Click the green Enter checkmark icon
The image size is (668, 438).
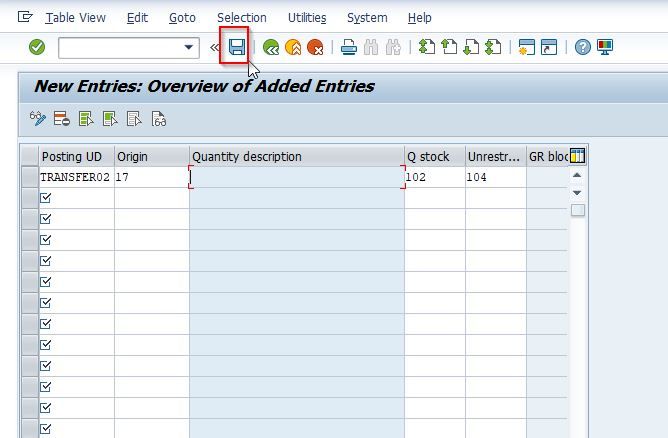(37, 47)
